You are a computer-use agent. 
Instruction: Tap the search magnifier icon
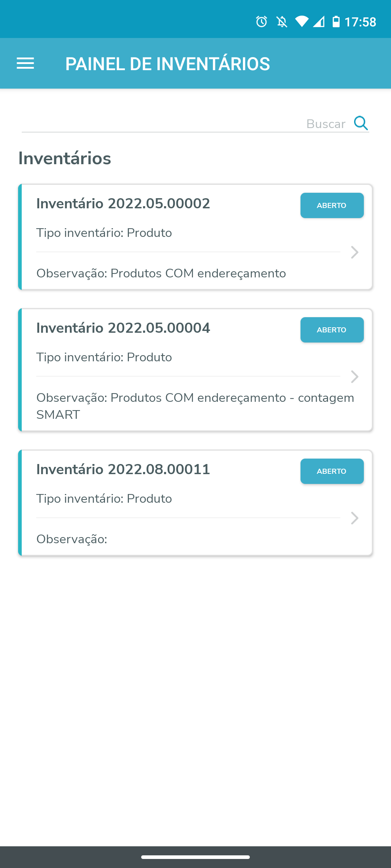tap(361, 123)
